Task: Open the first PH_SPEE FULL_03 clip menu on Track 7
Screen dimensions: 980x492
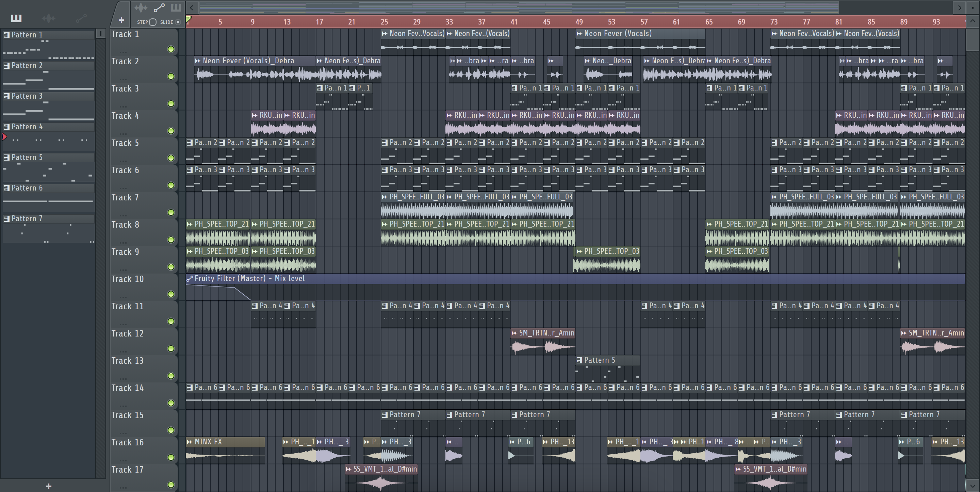Action: point(384,197)
